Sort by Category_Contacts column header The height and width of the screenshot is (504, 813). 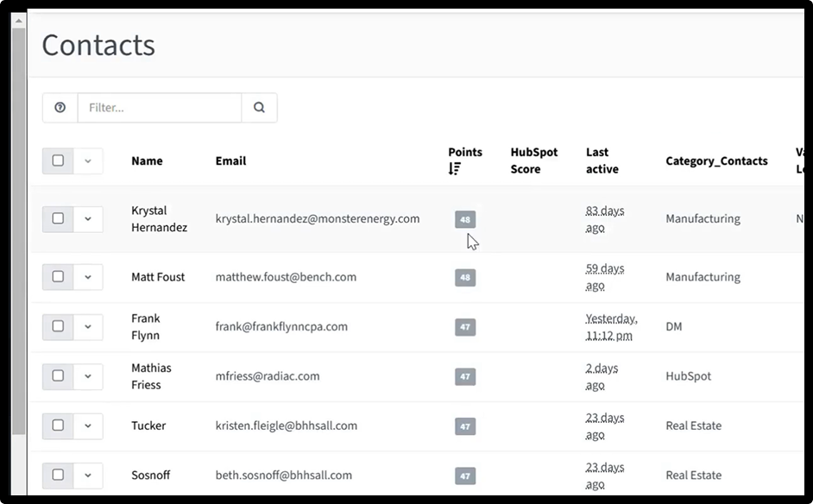pos(716,161)
